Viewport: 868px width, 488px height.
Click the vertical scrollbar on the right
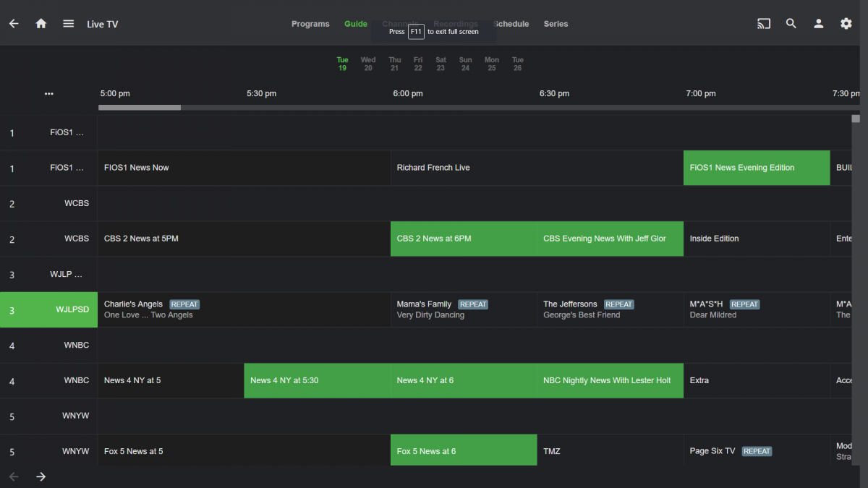click(x=856, y=119)
